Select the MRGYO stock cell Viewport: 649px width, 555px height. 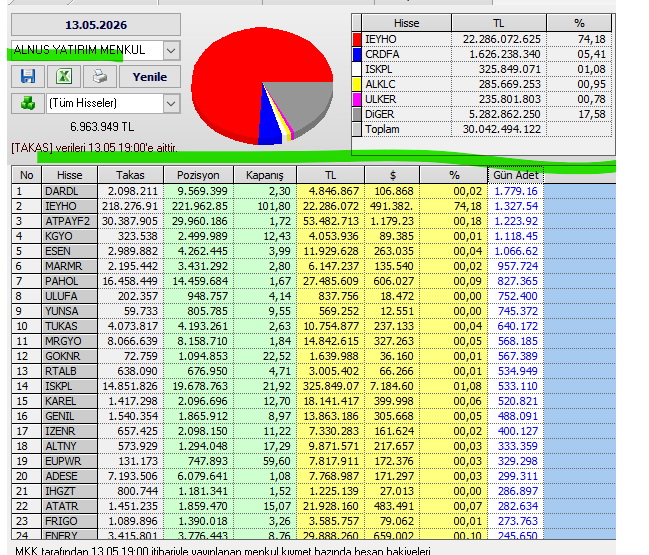pos(70,341)
